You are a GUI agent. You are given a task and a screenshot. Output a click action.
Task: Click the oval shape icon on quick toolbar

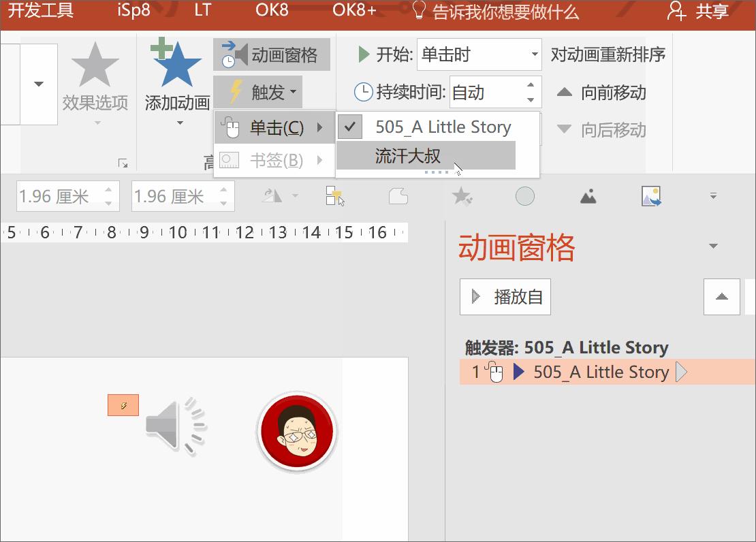525,195
